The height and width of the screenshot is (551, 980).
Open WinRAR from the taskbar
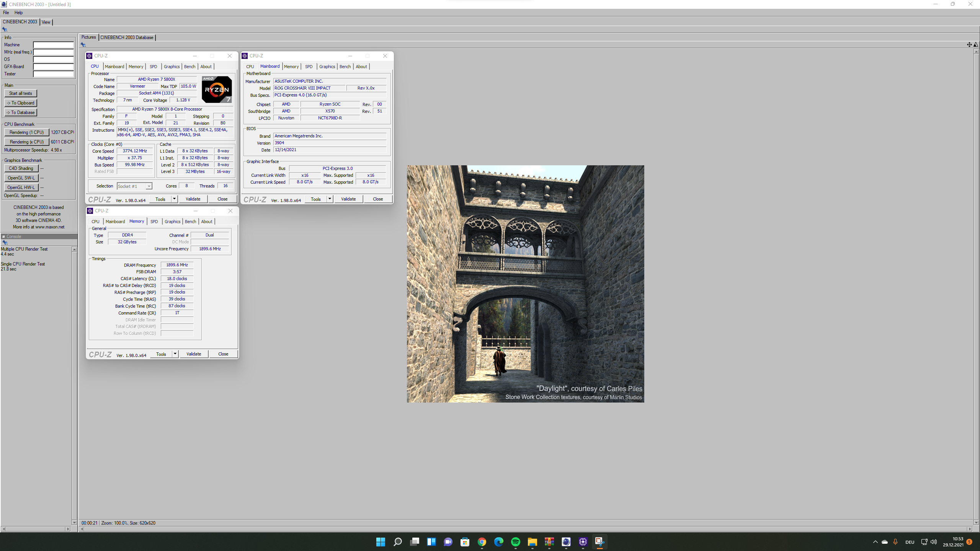tap(549, 542)
